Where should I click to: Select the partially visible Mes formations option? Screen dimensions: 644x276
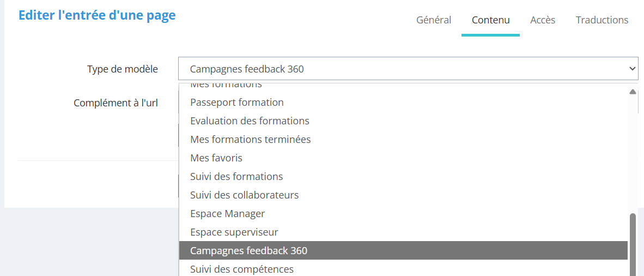pyautogui.click(x=226, y=86)
